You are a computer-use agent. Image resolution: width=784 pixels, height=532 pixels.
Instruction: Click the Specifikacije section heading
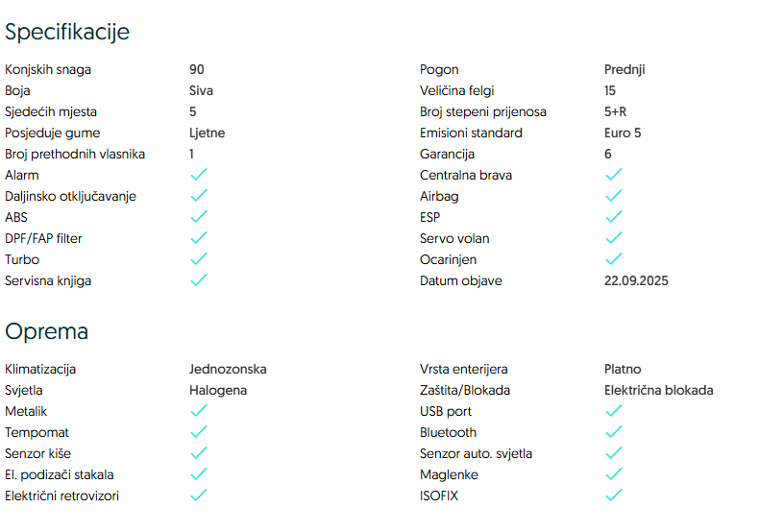[x=67, y=32]
